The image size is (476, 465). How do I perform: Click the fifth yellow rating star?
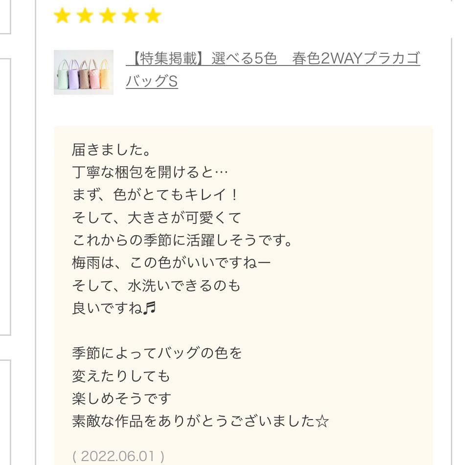153,16
